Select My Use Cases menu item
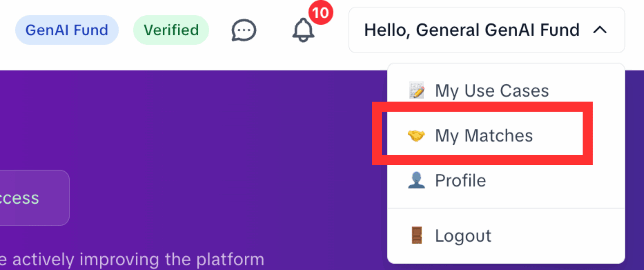This screenshot has height=270, width=644. 506,90
